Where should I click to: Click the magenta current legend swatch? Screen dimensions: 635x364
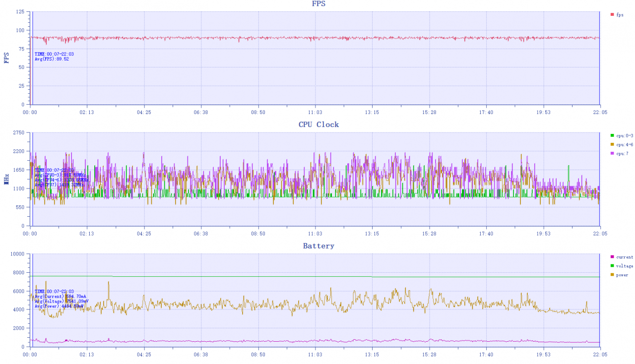[x=612, y=257]
